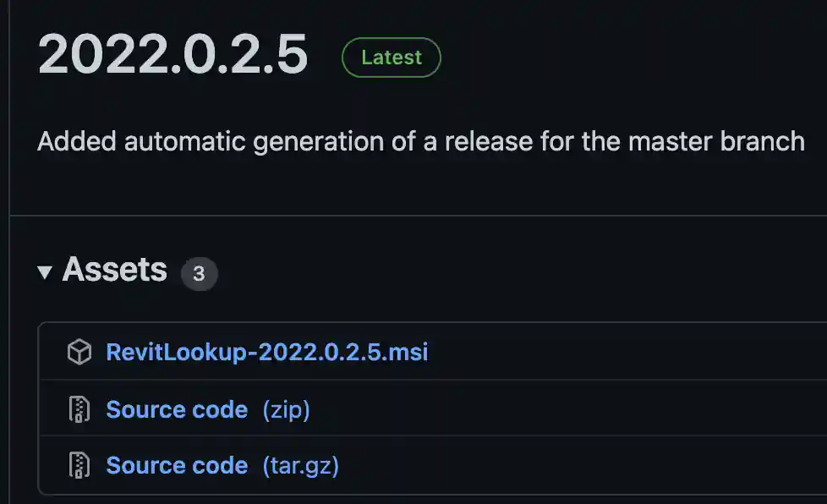This screenshot has height=504, width=827.
Task: Select the Assets heading label
Action: [x=115, y=271]
